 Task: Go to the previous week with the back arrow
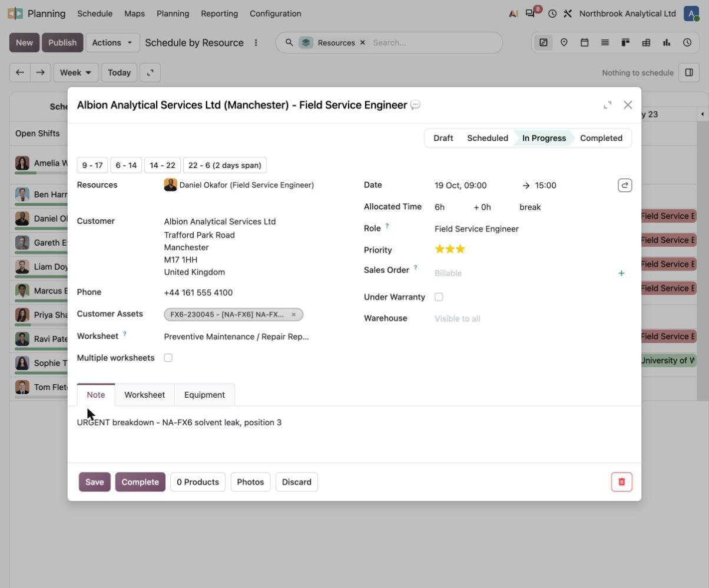[20, 72]
